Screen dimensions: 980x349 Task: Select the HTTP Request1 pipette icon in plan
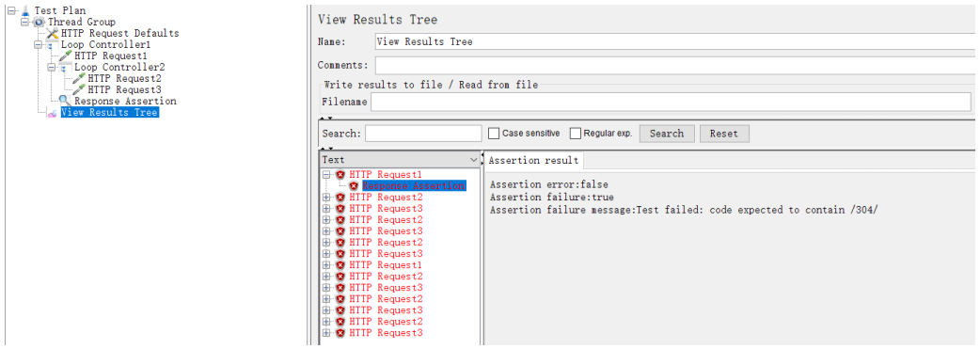click(66, 56)
